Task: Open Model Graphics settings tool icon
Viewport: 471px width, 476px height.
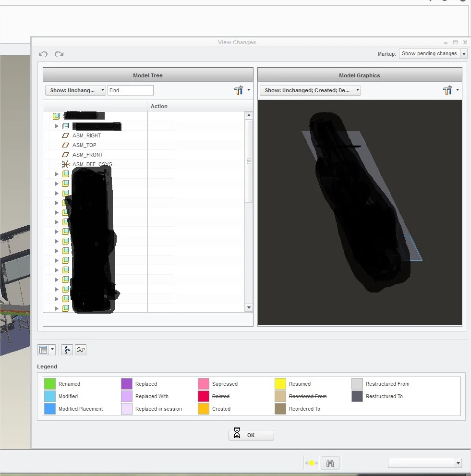Action: pyautogui.click(x=447, y=90)
